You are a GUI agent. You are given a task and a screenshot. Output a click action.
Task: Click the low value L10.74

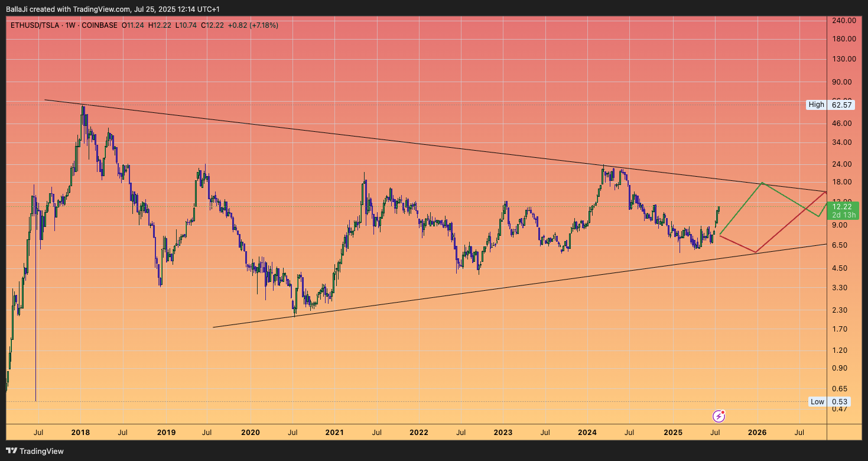(187, 25)
